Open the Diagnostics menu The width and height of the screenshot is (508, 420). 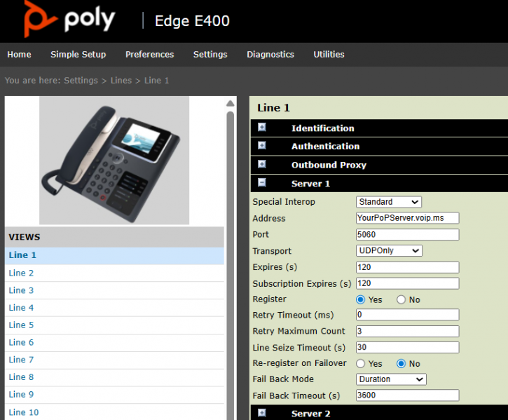[270, 54]
